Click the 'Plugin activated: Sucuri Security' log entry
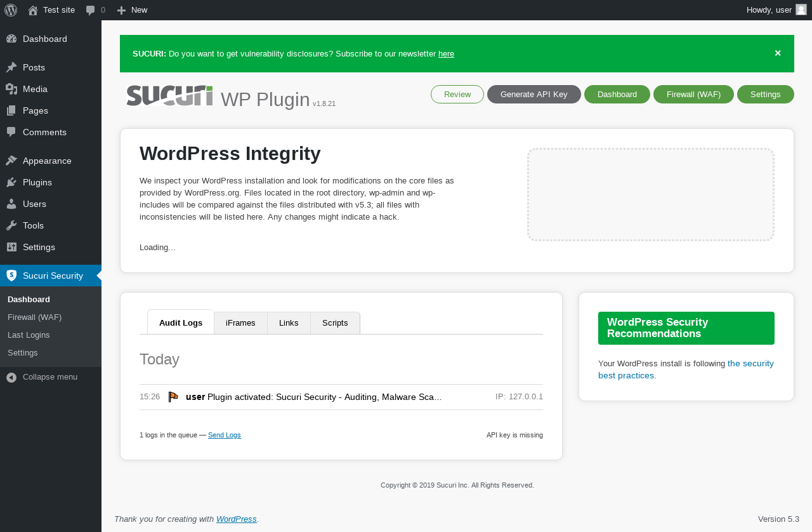Image resolution: width=812 pixels, height=532 pixels. tap(324, 397)
